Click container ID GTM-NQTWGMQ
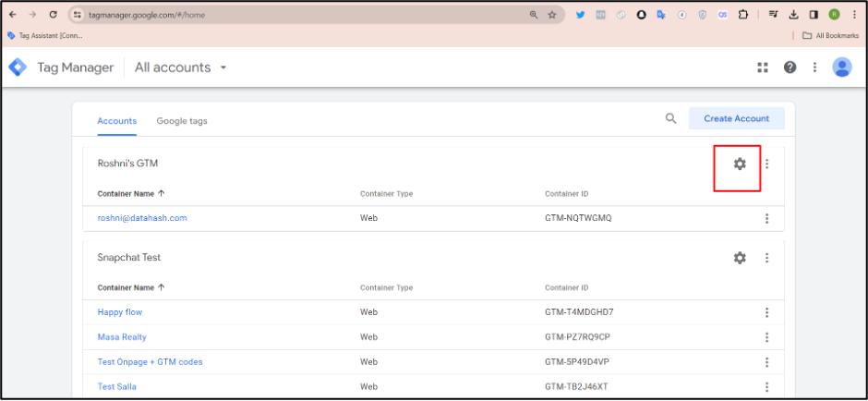Viewport: 868px width, 401px height. pyautogui.click(x=578, y=218)
